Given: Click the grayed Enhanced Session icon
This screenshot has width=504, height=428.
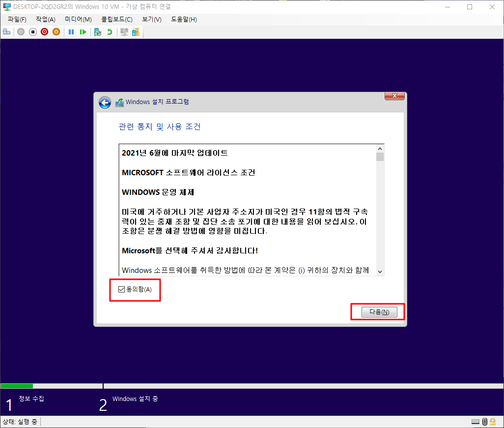Looking at the screenshot, I should [x=124, y=32].
